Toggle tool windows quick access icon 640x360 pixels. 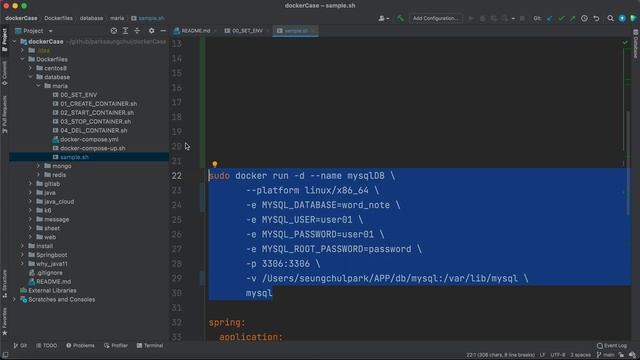5,355
